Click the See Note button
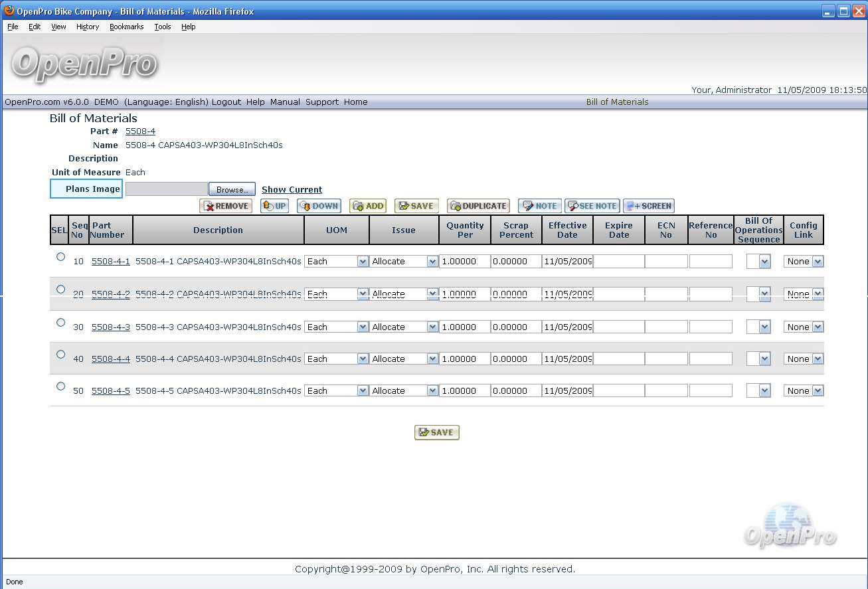The image size is (868, 589). pos(592,206)
